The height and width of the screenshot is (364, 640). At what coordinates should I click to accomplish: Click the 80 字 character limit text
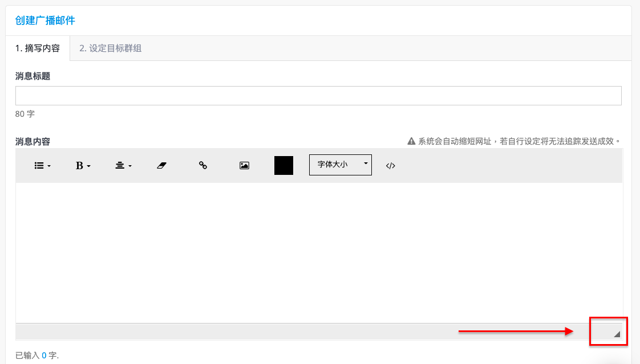(25, 114)
